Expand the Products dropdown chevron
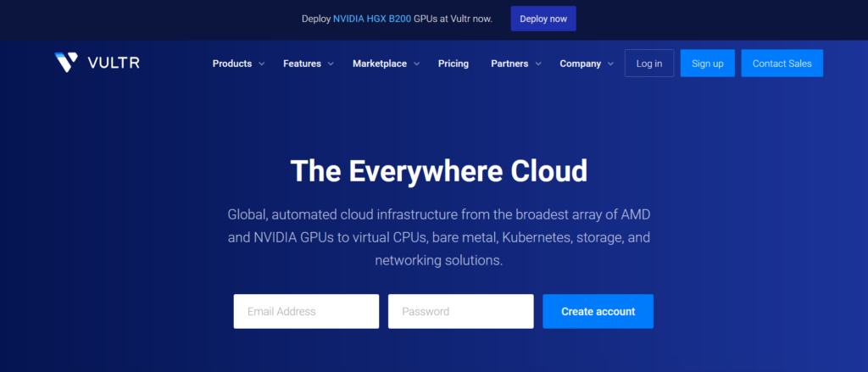The image size is (868, 372). 261,64
